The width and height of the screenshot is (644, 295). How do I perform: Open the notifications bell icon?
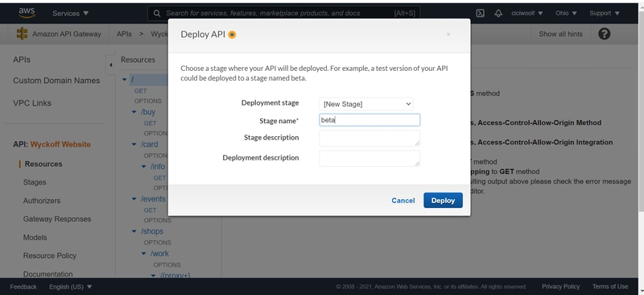[498, 13]
